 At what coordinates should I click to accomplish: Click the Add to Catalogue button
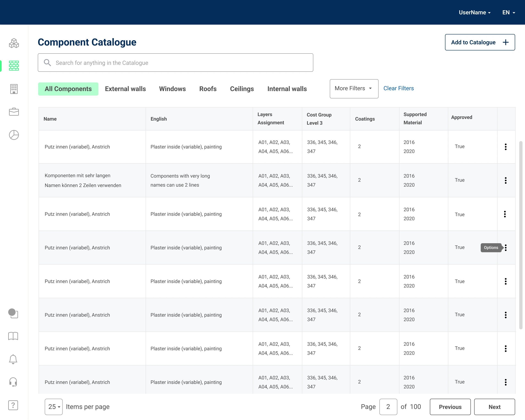(x=480, y=42)
